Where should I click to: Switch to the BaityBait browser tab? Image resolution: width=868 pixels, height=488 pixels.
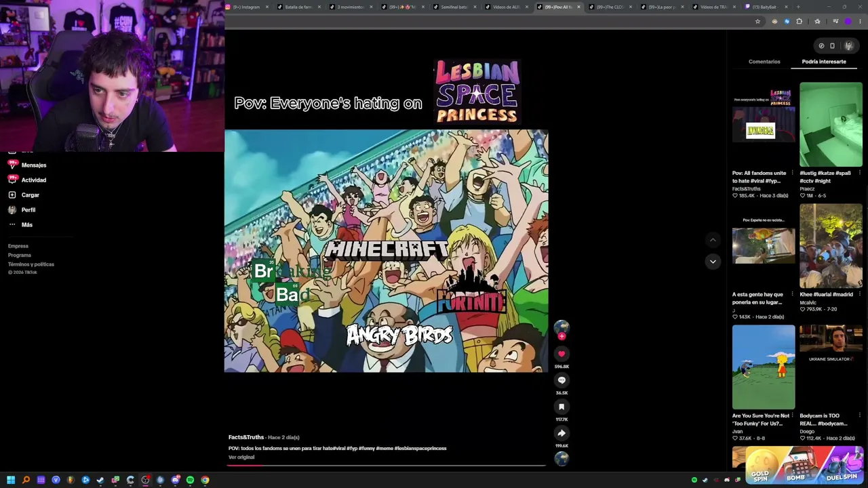(766, 7)
